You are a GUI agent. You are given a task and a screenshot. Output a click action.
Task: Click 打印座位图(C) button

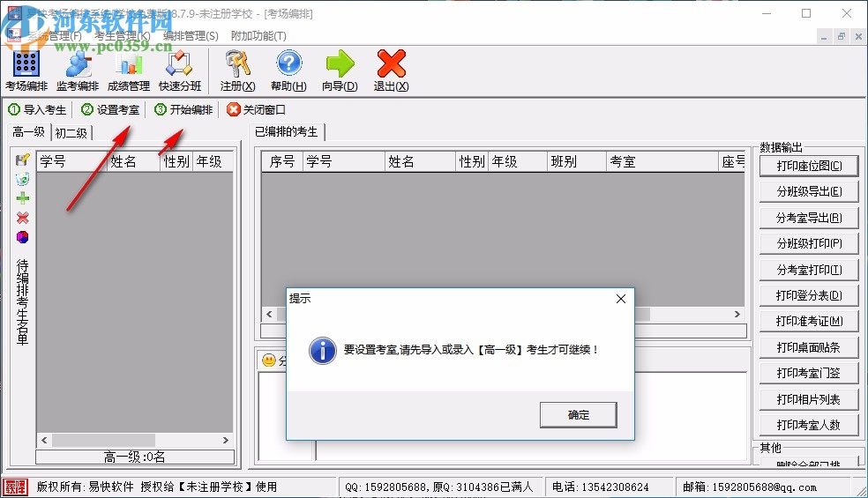[809, 166]
